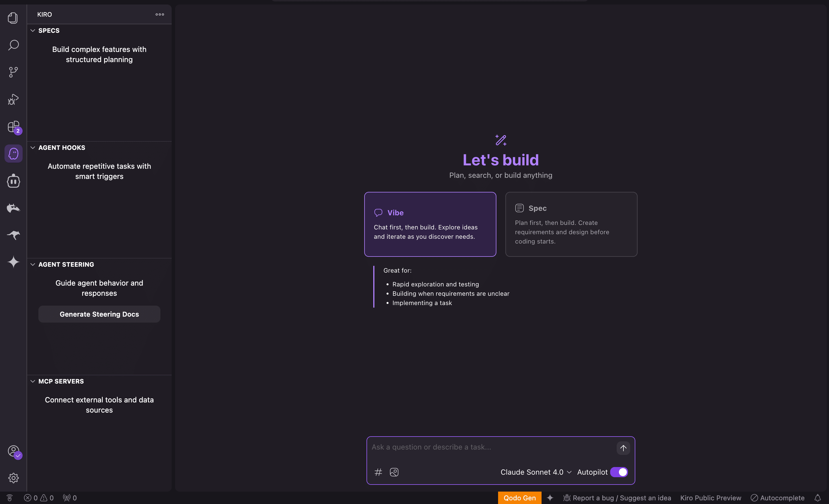Focus the Ask a question input field
Screen dimensions: 829x504
click(x=491, y=447)
